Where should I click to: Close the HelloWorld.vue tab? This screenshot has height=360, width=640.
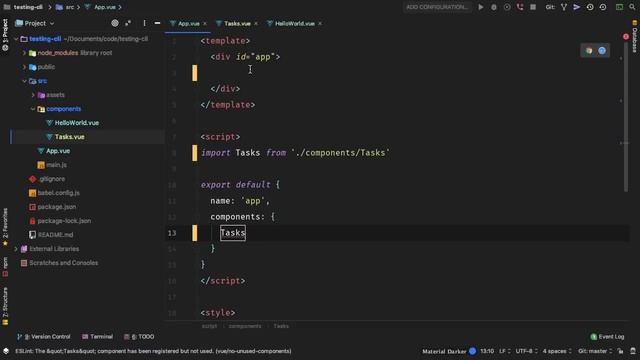pyautogui.click(x=320, y=24)
